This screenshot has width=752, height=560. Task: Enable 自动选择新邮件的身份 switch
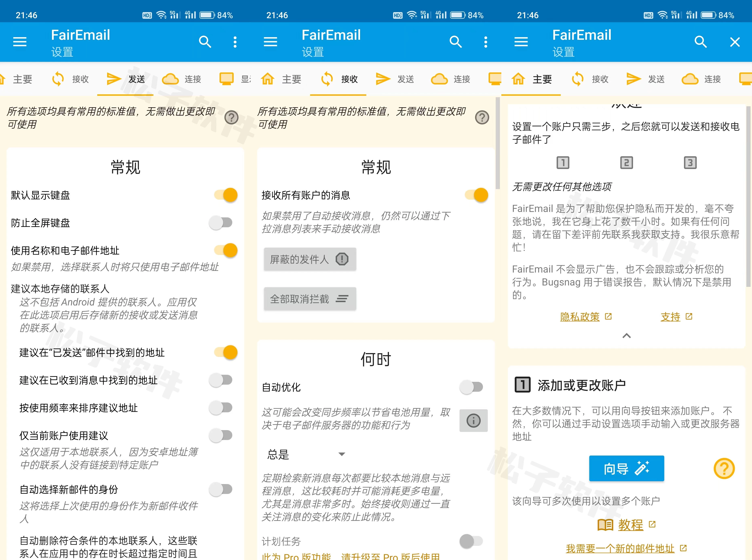[x=221, y=489]
